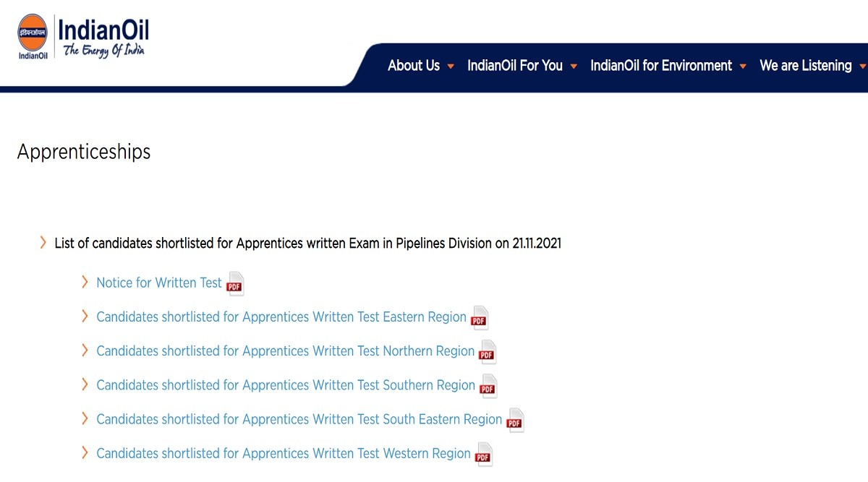Open PDF icon beside Notice for Written Test

tap(234, 284)
